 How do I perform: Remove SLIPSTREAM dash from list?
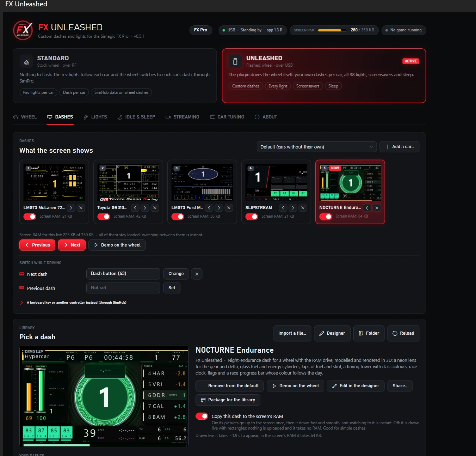pyautogui.click(x=303, y=208)
